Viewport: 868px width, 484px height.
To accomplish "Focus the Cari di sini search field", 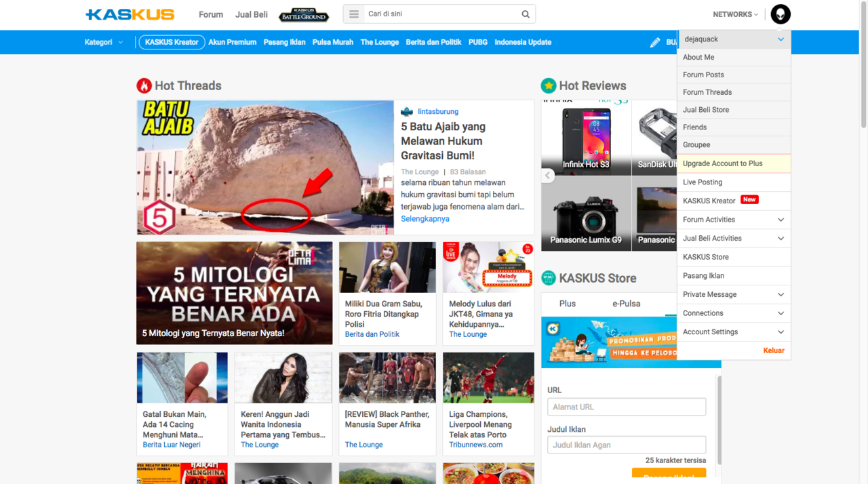I will 441,14.
